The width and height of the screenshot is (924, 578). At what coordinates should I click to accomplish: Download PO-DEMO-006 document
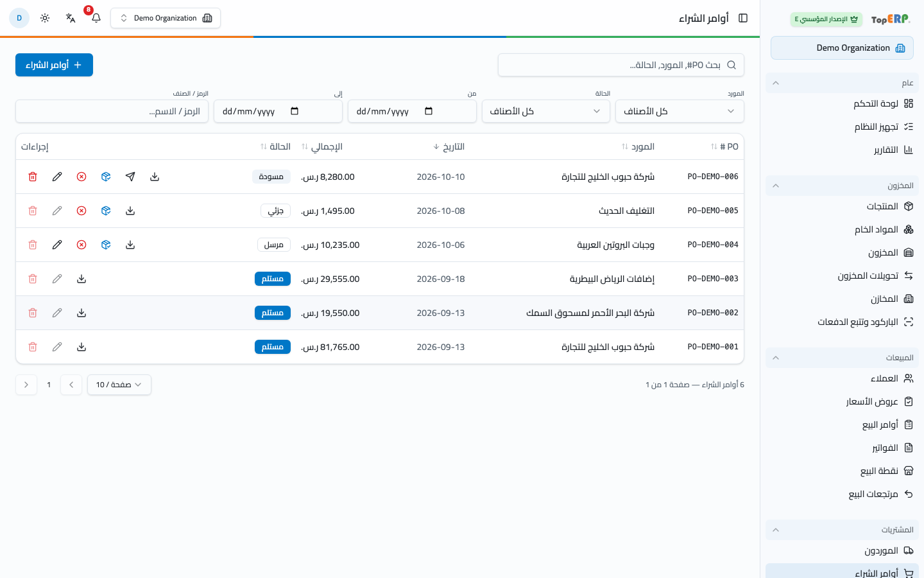pyautogui.click(x=155, y=177)
